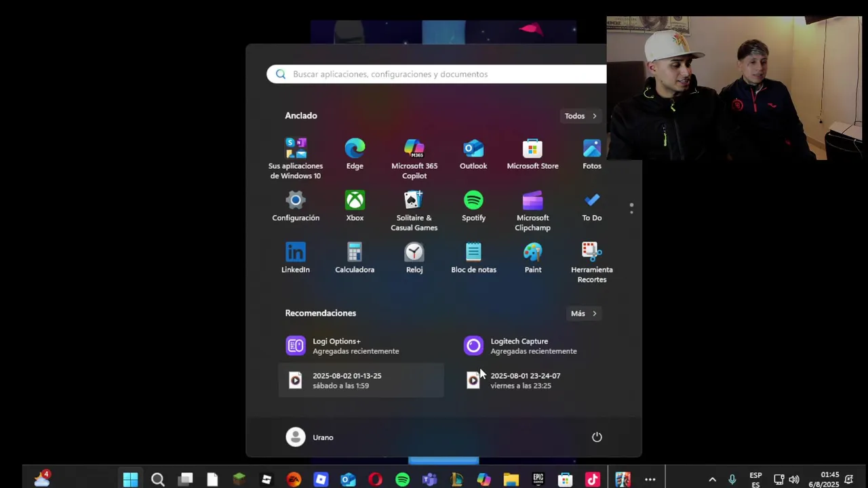This screenshot has width=868, height=488.
Task: Open video file 2025-08-01 23-24-07
Action: [x=539, y=380]
